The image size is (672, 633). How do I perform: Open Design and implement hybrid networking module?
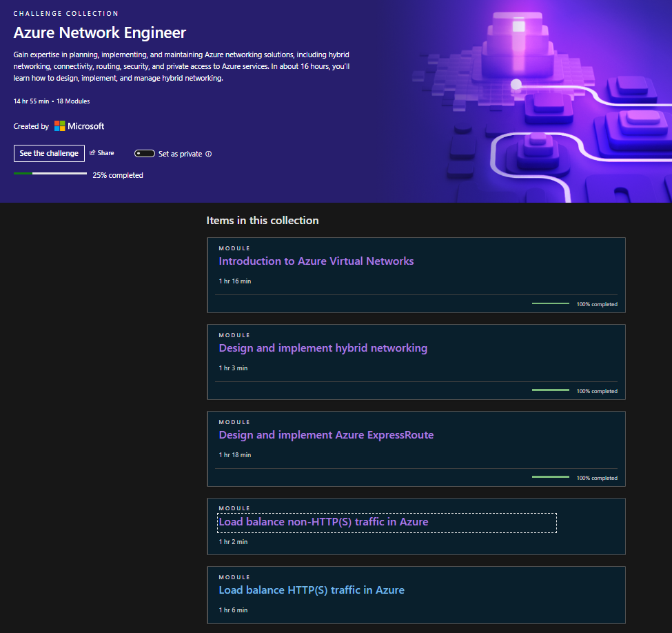pyautogui.click(x=323, y=348)
